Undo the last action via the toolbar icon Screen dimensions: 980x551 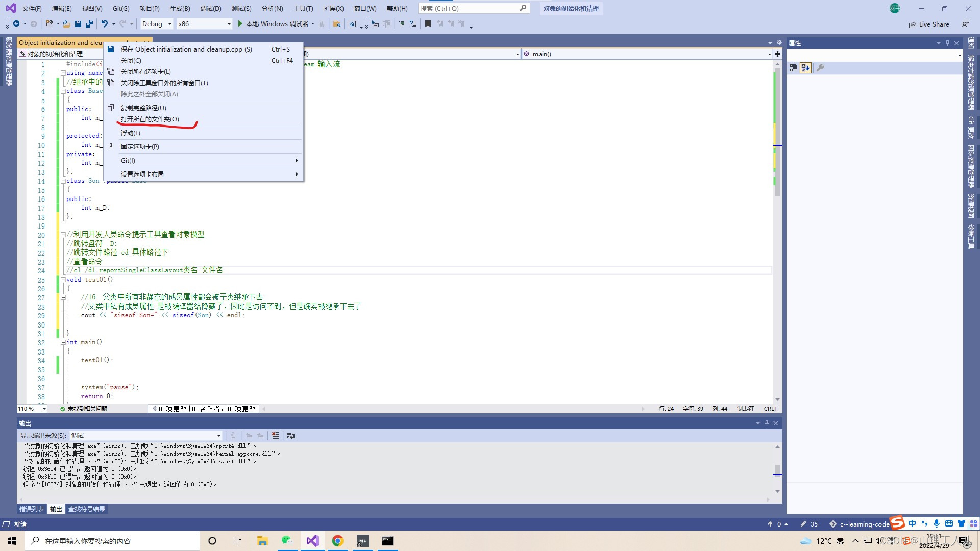[x=104, y=23]
